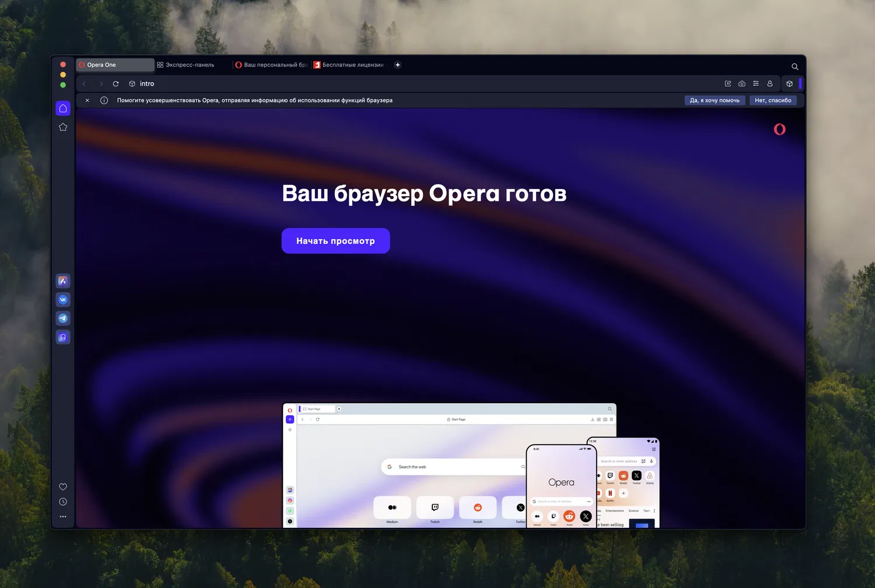Click the Помогите усовершенствовать Opera message text
The image size is (875, 588).
tap(255, 100)
